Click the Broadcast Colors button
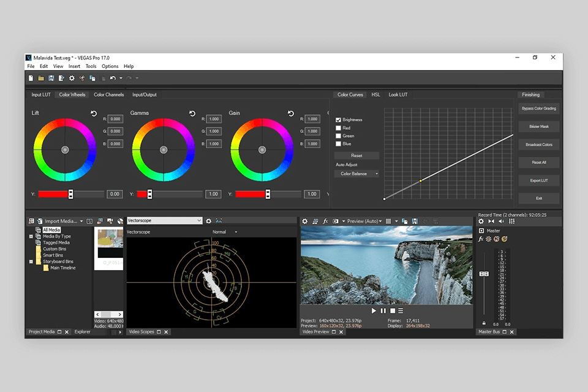 click(x=539, y=145)
